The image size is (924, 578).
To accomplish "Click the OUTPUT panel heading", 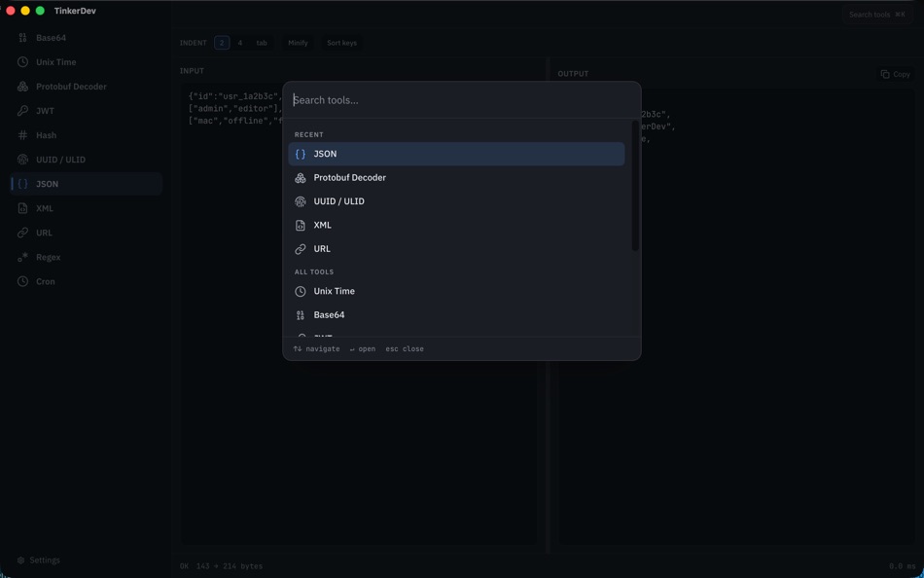I will pyautogui.click(x=574, y=74).
